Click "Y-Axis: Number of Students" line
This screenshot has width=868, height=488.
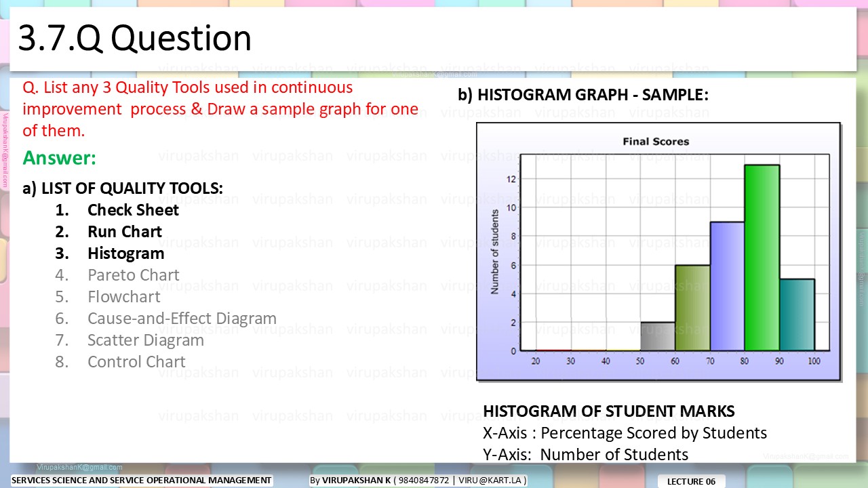pyautogui.click(x=586, y=454)
